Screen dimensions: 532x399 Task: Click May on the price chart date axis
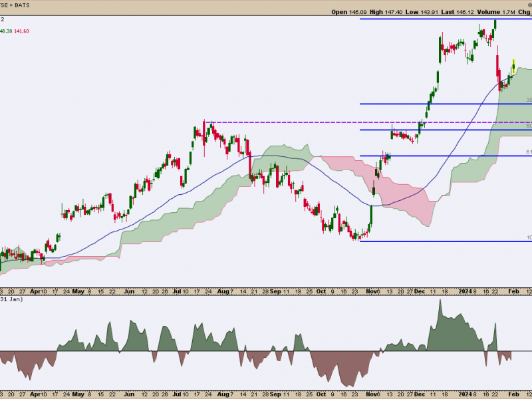(78, 291)
